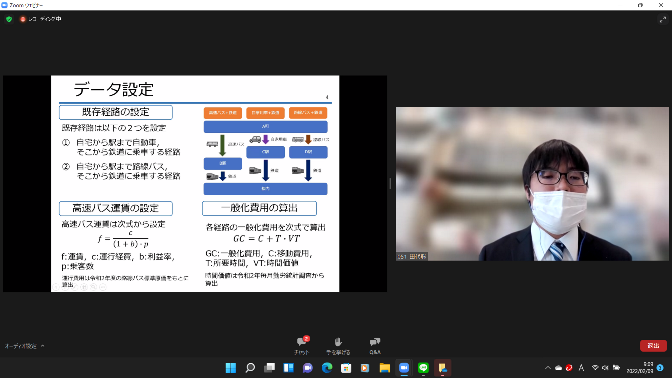Image resolution: width=672 pixels, height=378 pixels.
Task: Open Task View on the taskbar
Action: click(x=269, y=368)
